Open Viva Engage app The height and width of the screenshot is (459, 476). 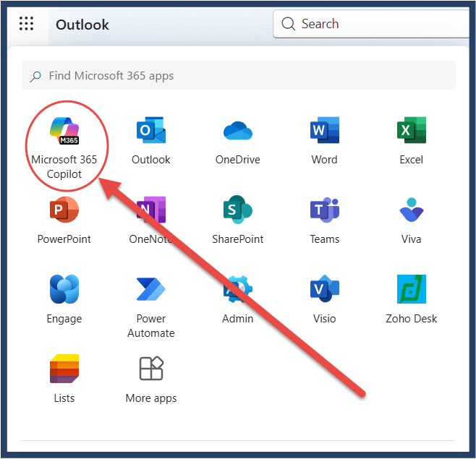[64, 299]
